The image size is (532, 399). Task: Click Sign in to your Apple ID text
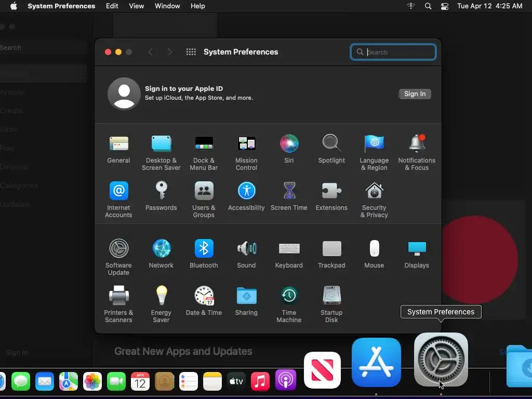click(x=184, y=88)
